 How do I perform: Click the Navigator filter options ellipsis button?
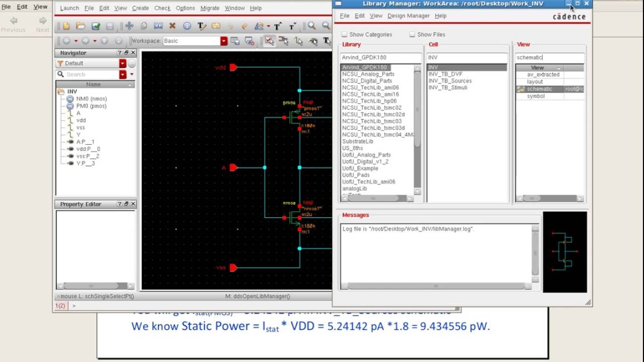tap(132, 63)
